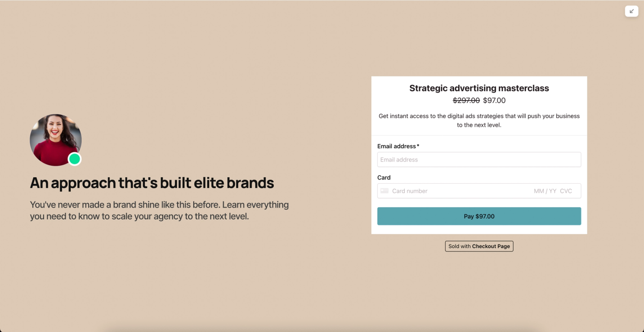
Task: Click the instant access description text
Action: (479, 120)
